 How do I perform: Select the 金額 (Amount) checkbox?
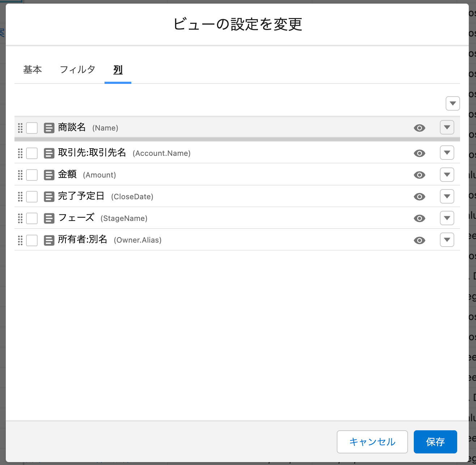point(32,175)
